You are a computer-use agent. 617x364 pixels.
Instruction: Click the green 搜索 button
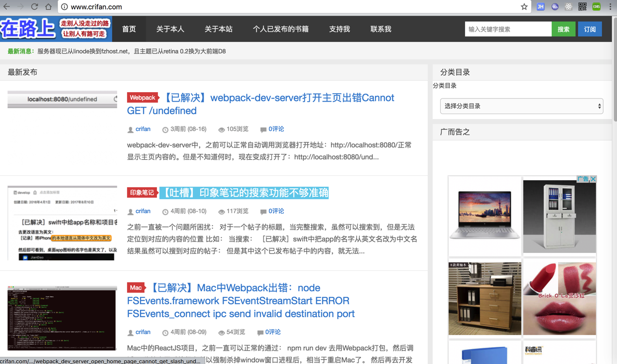coord(563,29)
